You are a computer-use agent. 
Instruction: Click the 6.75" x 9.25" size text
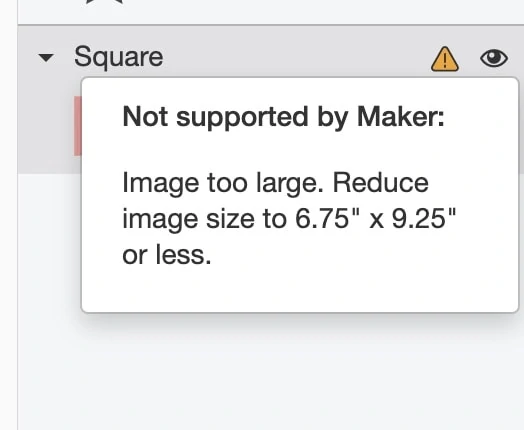tap(376, 219)
